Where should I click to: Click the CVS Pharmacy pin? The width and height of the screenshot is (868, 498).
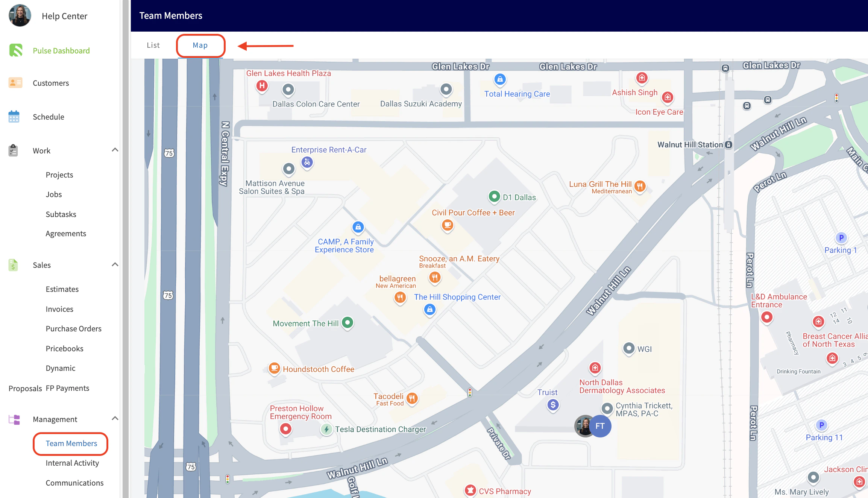[470, 490]
